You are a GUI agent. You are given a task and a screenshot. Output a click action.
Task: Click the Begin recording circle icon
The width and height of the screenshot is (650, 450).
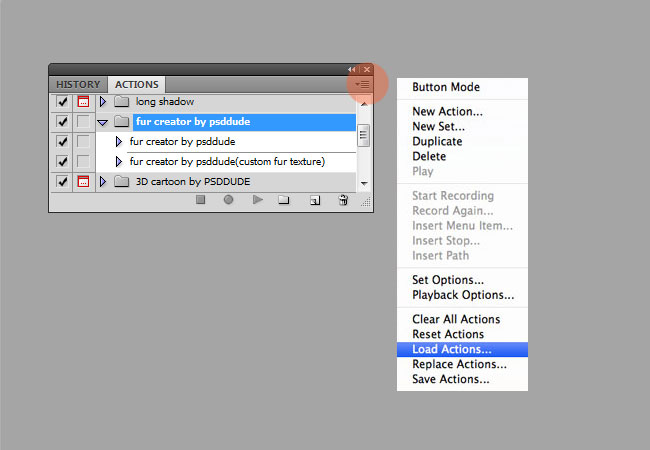point(228,200)
